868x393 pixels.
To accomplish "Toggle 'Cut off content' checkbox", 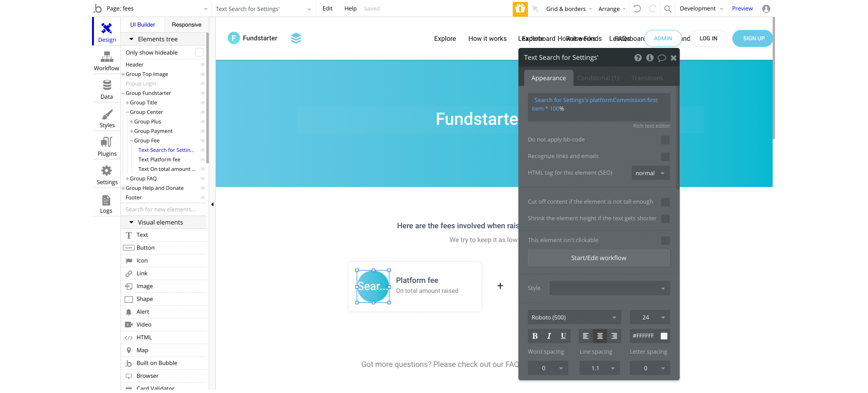I will [x=665, y=202].
